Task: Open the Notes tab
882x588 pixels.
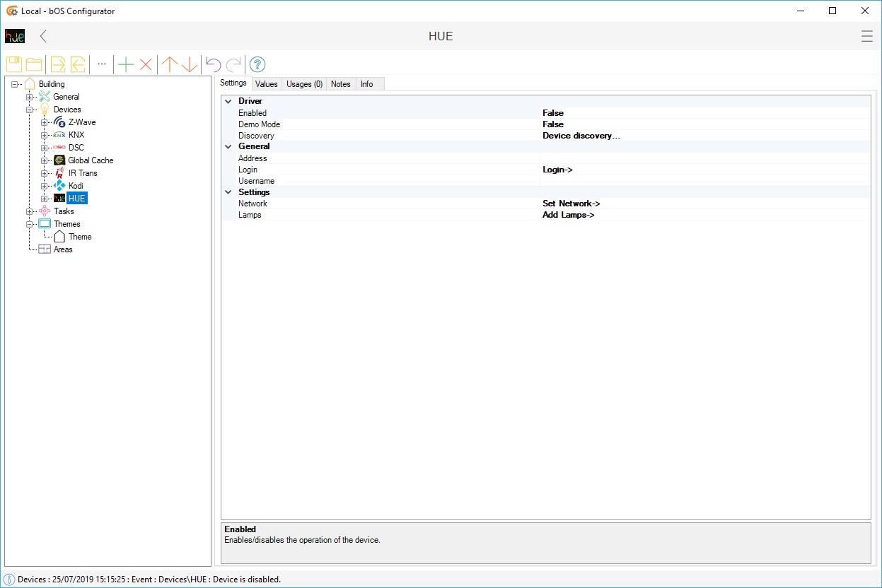Action: (341, 84)
